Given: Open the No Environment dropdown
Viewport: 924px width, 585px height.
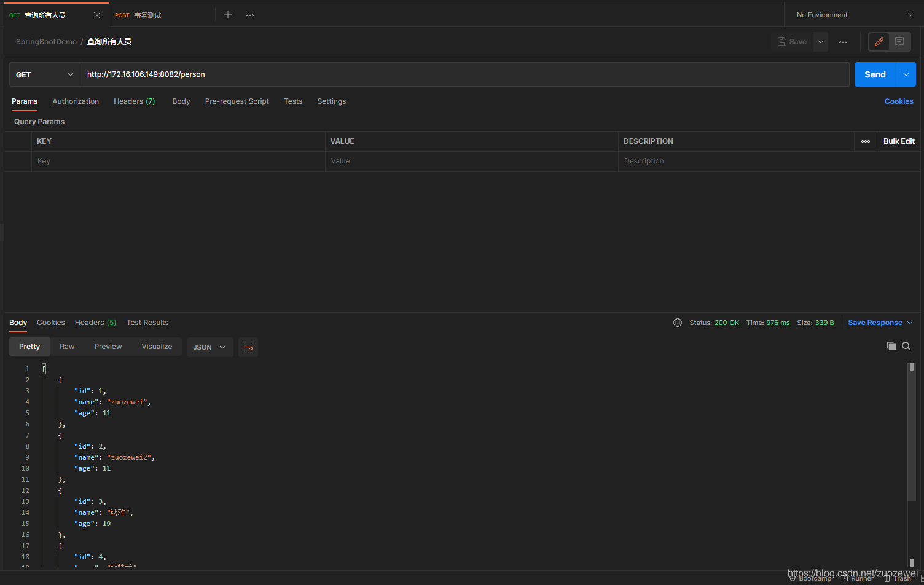Looking at the screenshot, I should click(x=854, y=15).
